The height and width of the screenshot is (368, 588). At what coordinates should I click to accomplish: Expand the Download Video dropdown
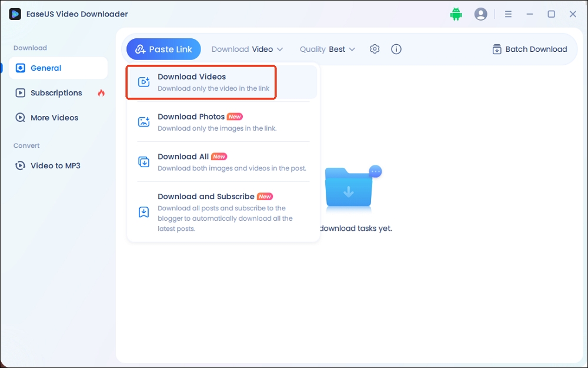(x=247, y=49)
